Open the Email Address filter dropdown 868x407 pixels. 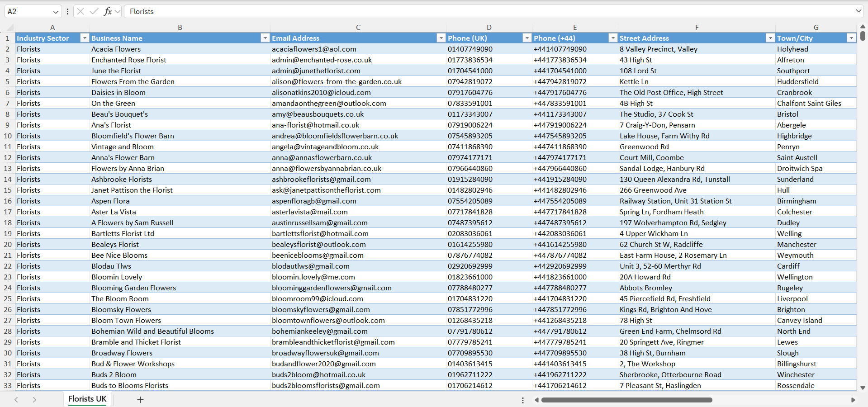click(441, 38)
